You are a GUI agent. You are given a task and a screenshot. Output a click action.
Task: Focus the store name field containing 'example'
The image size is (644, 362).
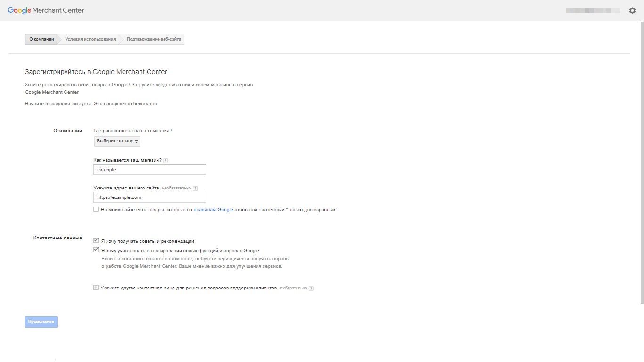[x=150, y=169]
